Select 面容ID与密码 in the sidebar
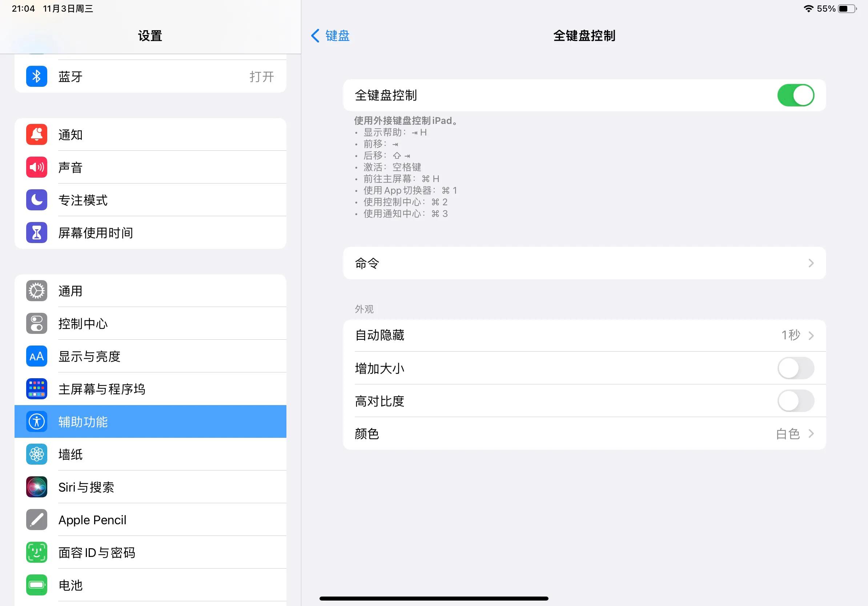Screen dimensions: 868x606 pyautogui.click(x=150, y=552)
